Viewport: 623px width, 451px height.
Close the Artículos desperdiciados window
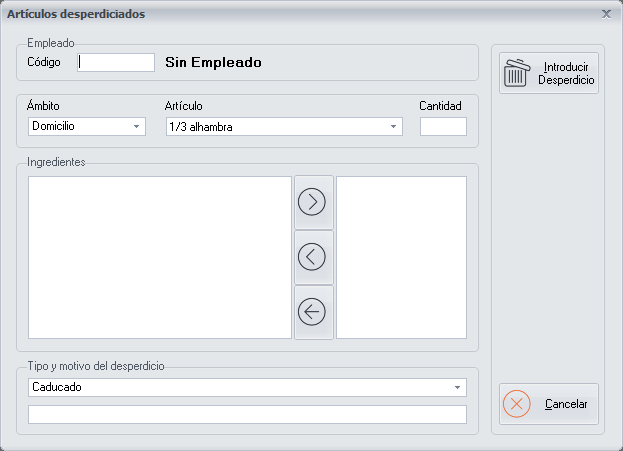click(x=606, y=14)
